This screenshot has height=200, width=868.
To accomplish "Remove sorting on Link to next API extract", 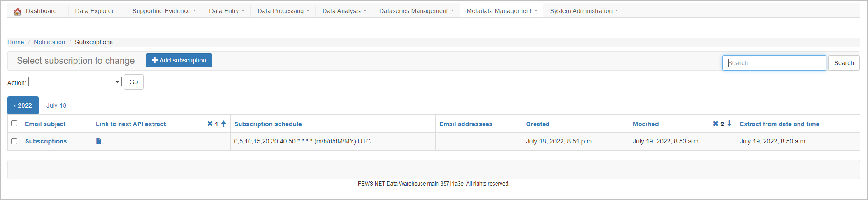I will coord(210,124).
